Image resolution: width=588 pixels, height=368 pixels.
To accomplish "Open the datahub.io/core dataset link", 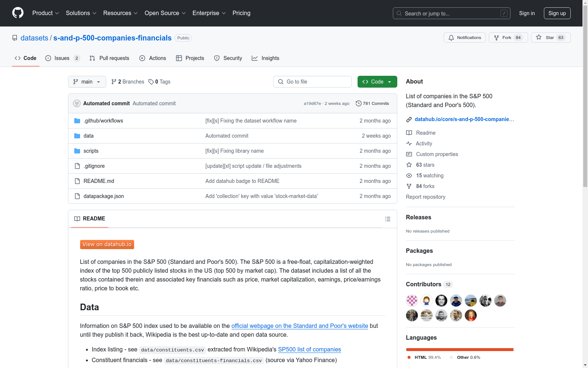I will point(464,119).
